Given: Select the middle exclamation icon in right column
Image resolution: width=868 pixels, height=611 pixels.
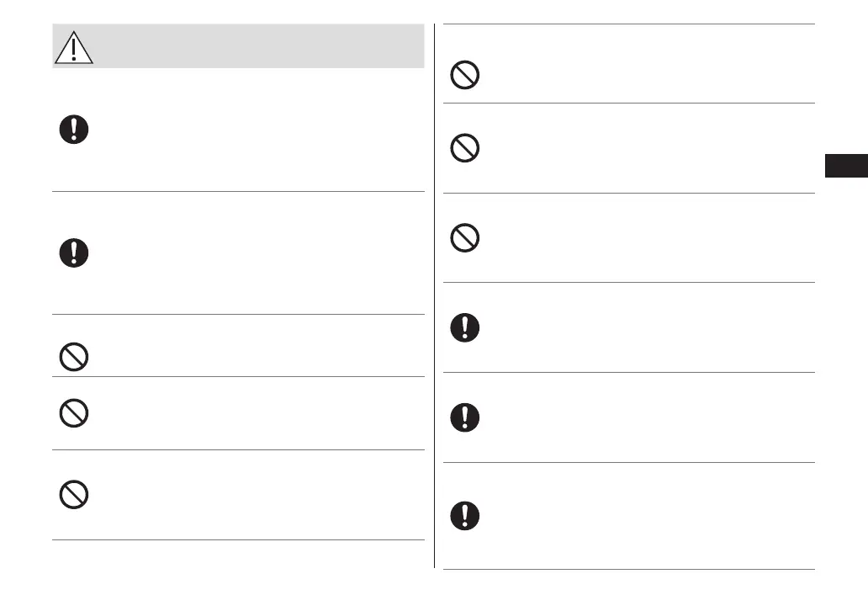Looking at the screenshot, I should pos(465,417).
